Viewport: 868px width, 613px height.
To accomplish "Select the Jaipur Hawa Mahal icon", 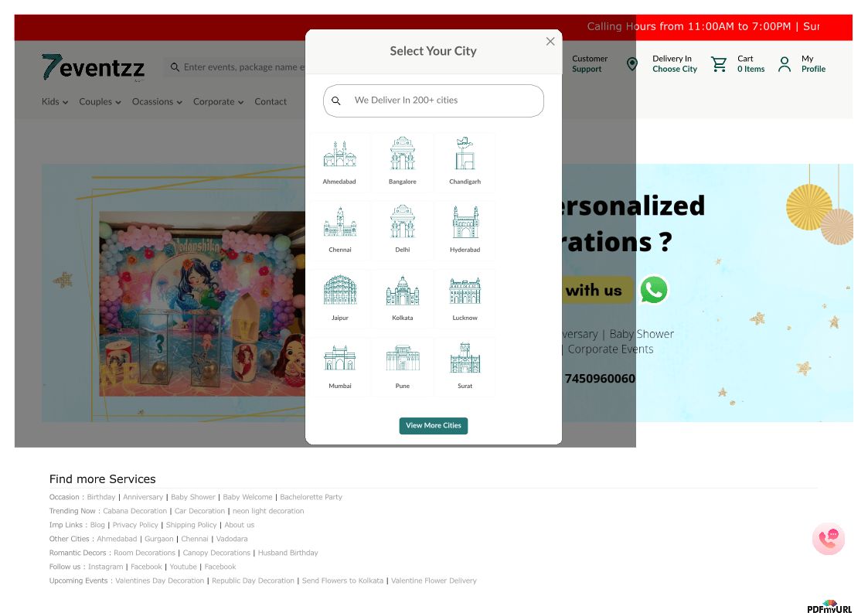I will click(340, 291).
